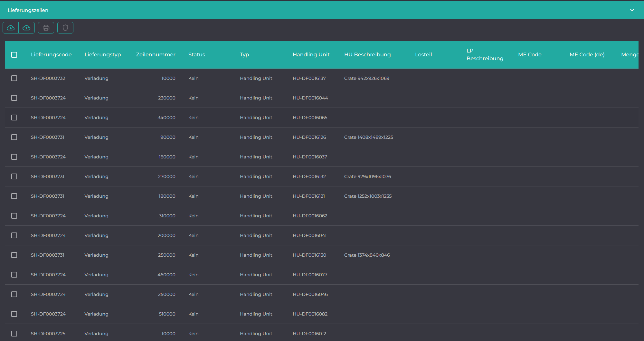
Task: Check the row with HU-DF0016062
Action: (14, 216)
